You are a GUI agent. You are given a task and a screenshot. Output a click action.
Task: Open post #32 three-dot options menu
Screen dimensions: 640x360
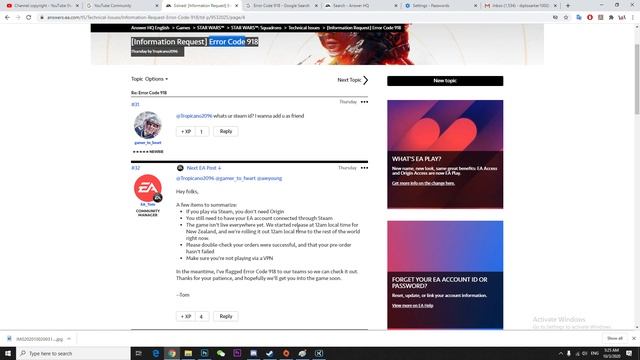[364, 168]
